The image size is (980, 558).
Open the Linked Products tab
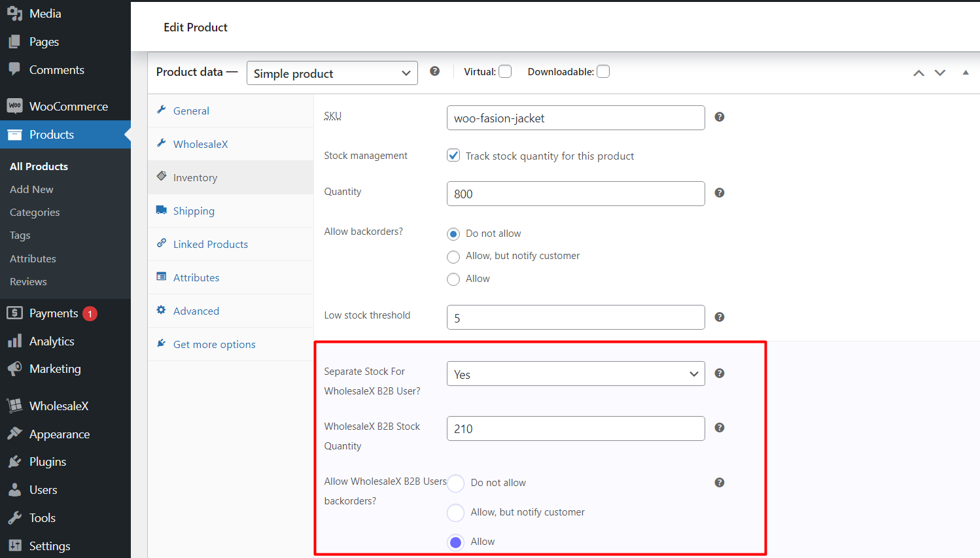(x=230, y=244)
